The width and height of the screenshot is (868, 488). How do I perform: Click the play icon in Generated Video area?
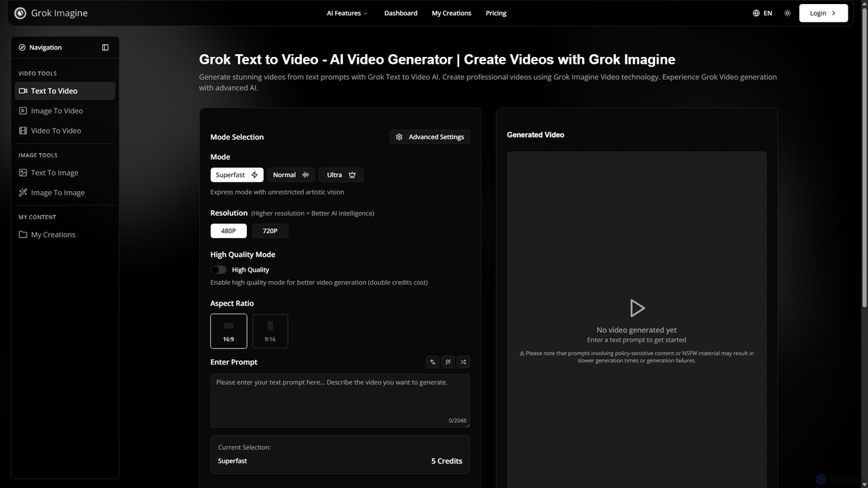[637, 308]
